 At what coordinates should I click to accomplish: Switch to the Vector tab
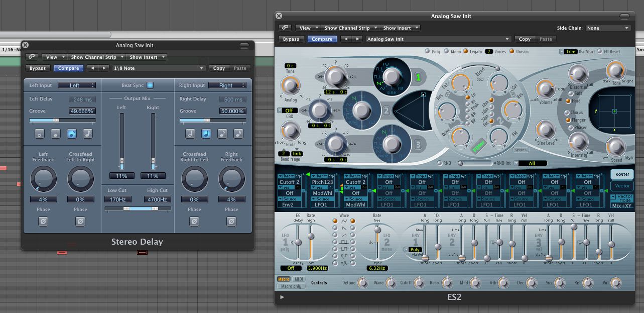(x=622, y=186)
